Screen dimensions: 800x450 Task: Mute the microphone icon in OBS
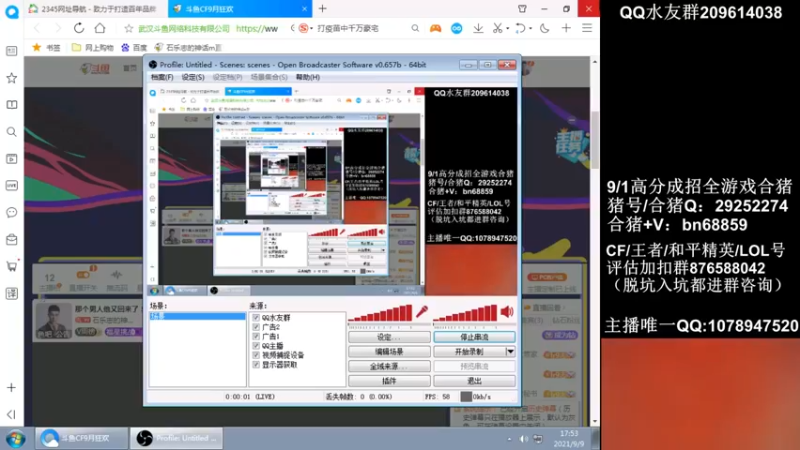[x=422, y=312]
